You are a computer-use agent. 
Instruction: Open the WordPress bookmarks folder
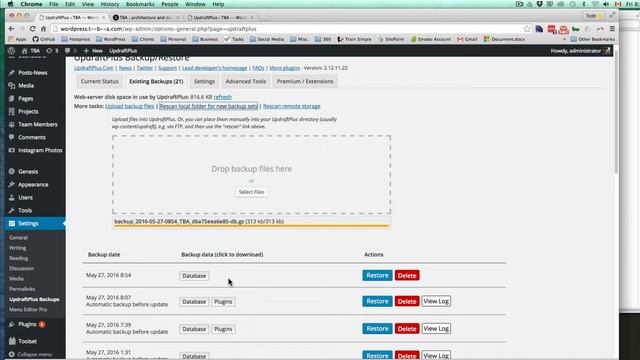[111, 39]
